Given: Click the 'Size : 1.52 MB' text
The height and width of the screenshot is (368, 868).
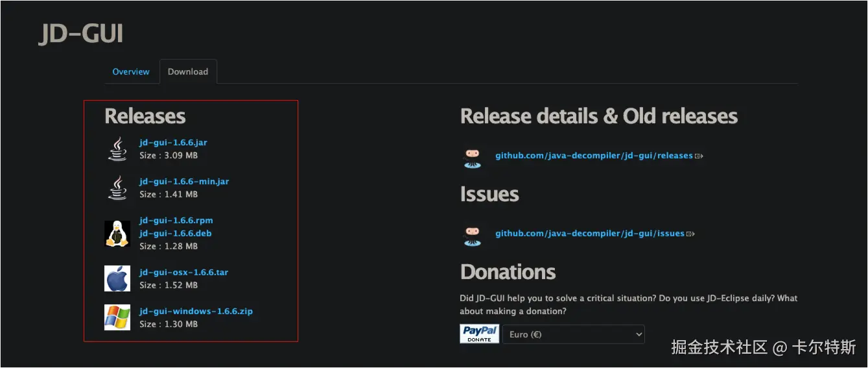Looking at the screenshot, I should pos(169,286).
